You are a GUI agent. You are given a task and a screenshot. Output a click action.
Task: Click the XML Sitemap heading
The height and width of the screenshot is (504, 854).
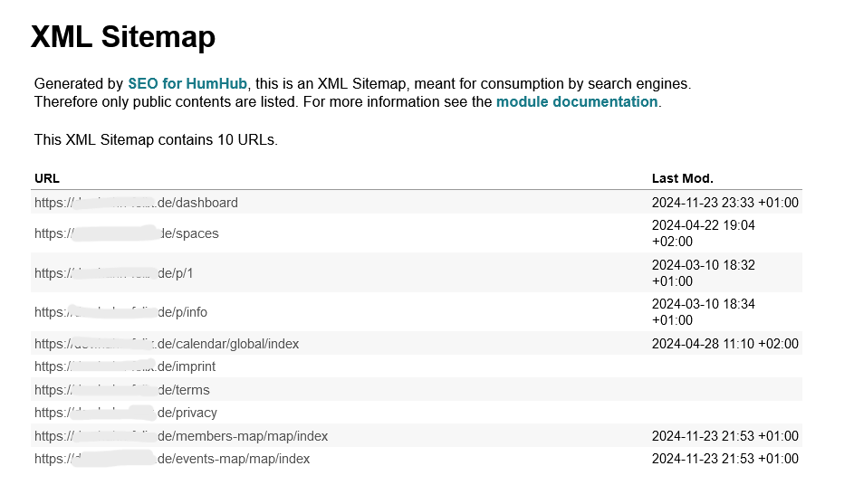click(x=123, y=37)
